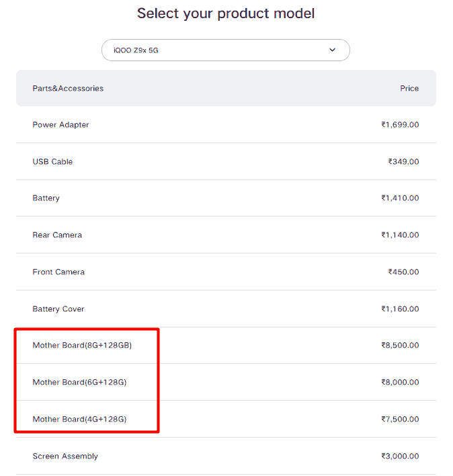453x476 pixels.
Task: Click the USB Cable part name
Action: tap(52, 162)
